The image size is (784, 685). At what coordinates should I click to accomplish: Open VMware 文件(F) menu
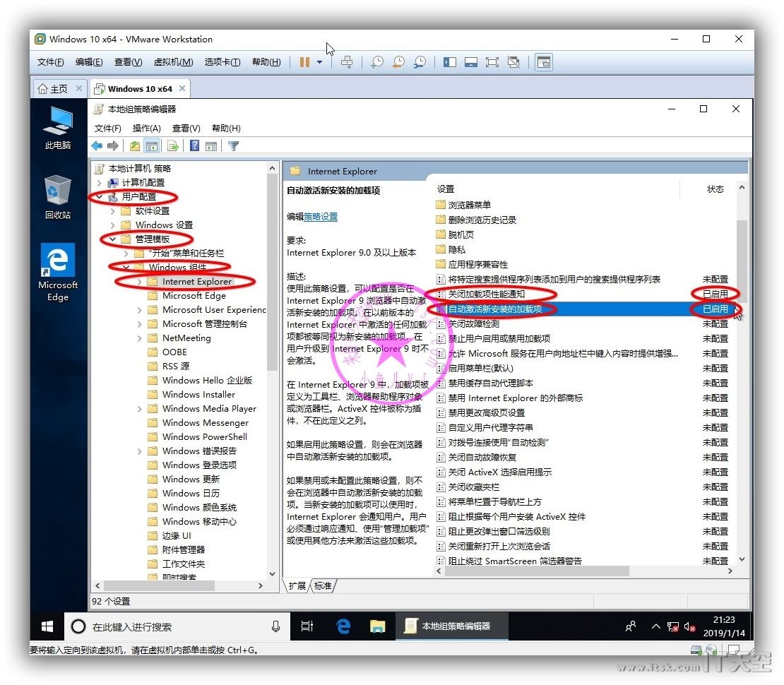click(50, 62)
